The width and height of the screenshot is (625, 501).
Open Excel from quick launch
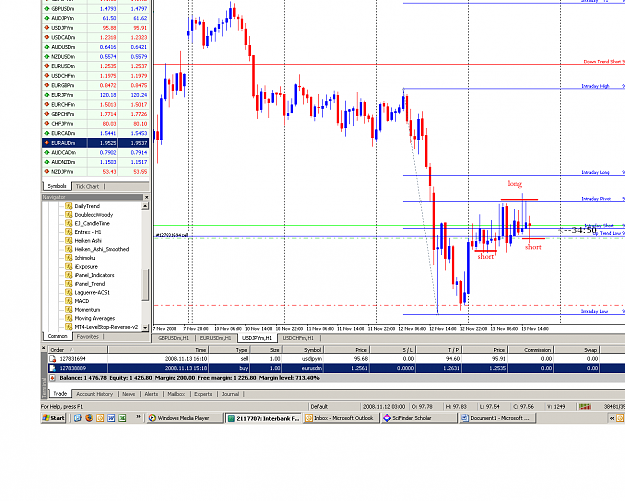[122, 418]
